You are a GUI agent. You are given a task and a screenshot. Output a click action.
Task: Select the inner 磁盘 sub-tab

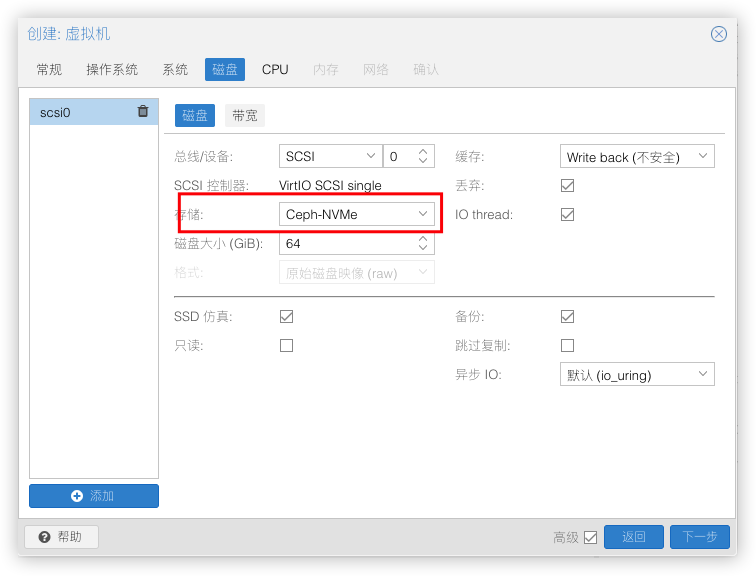(195, 116)
